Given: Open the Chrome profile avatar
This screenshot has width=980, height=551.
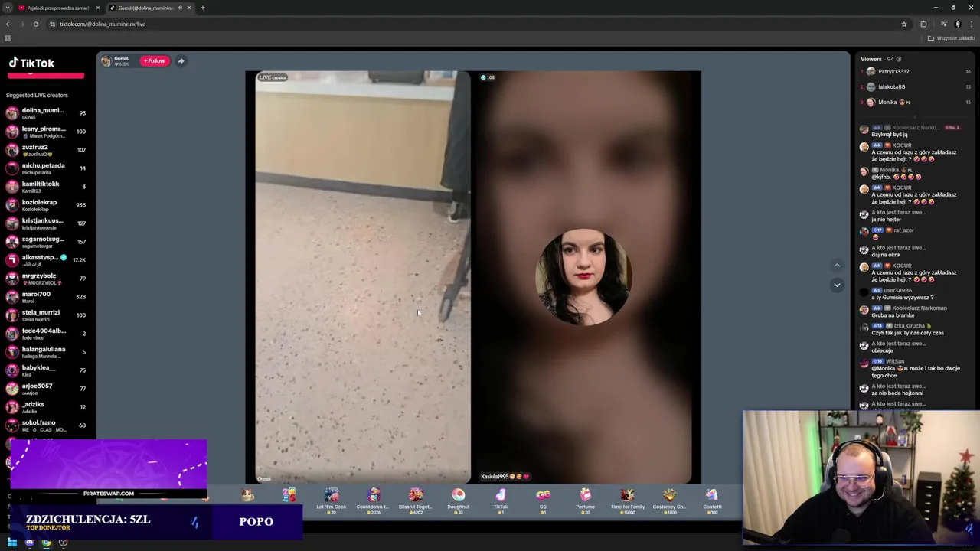Looking at the screenshot, I should click(x=957, y=24).
